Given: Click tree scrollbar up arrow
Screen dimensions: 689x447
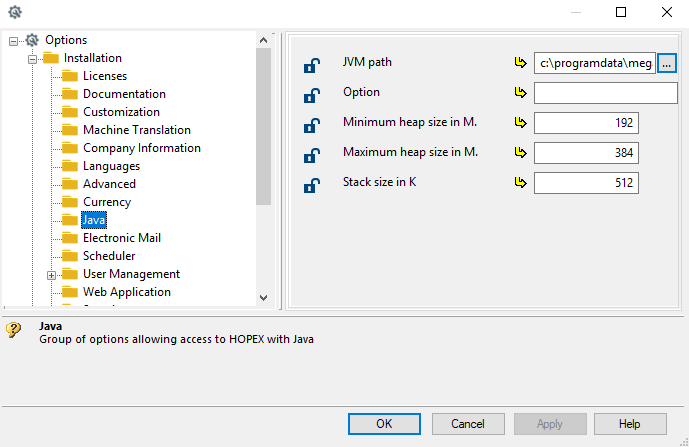Looking at the screenshot, I should (263, 40).
